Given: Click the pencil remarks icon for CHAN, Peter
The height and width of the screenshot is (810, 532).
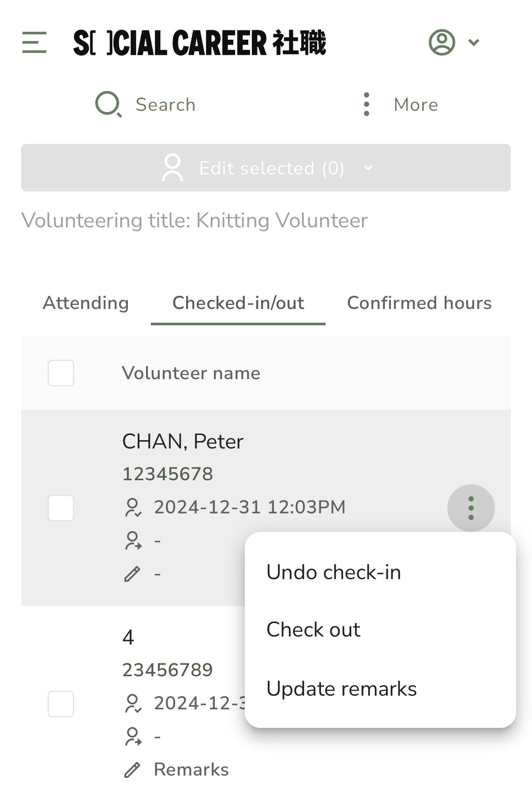Looking at the screenshot, I should (132, 574).
